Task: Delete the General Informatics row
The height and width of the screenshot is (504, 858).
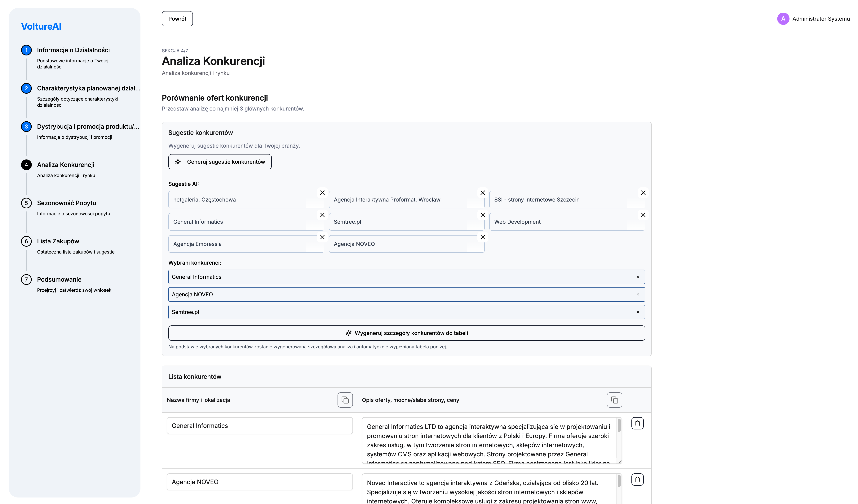Action: click(x=637, y=423)
